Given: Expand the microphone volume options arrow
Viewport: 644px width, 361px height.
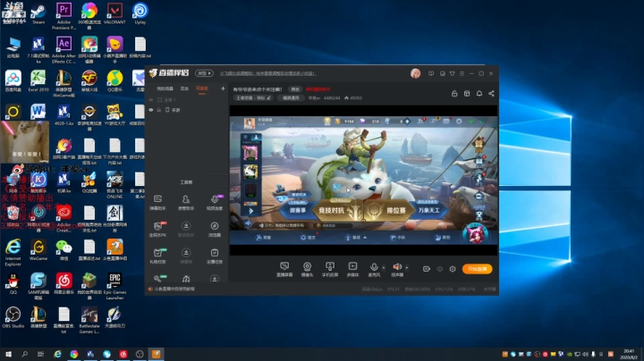Looking at the screenshot, I should pyautogui.click(x=384, y=268).
